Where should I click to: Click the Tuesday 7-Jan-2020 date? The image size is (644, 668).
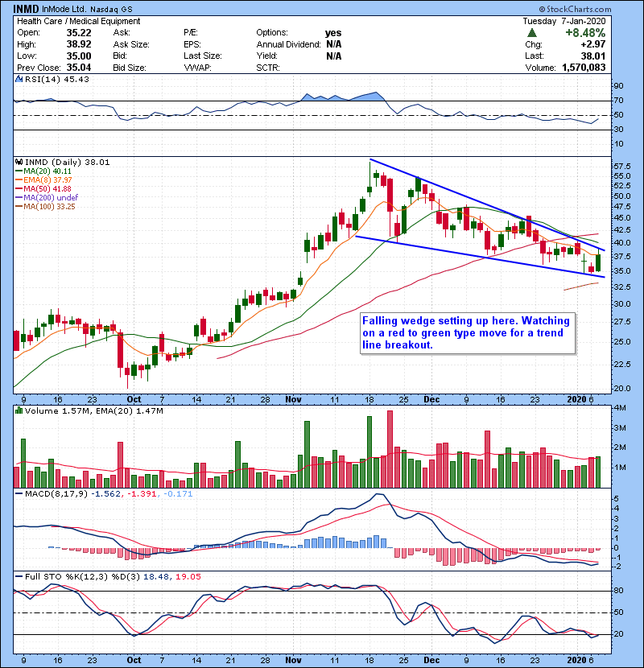coord(564,21)
